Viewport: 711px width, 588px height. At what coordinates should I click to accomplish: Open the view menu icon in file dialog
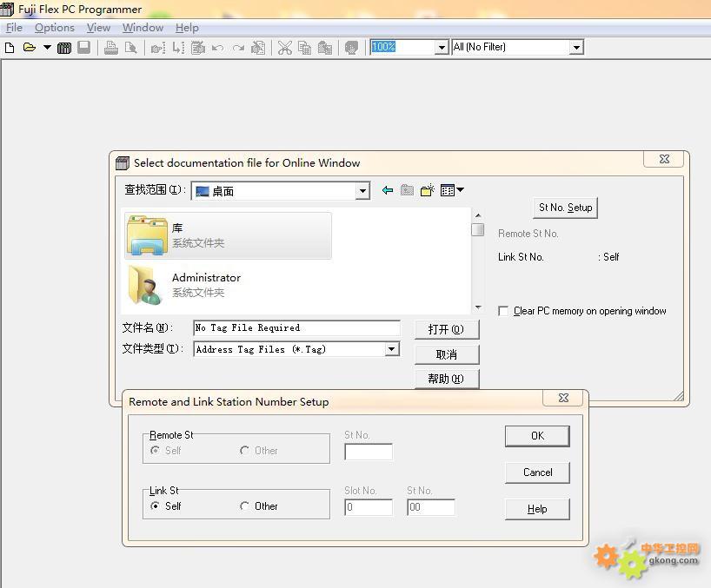[452, 190]
